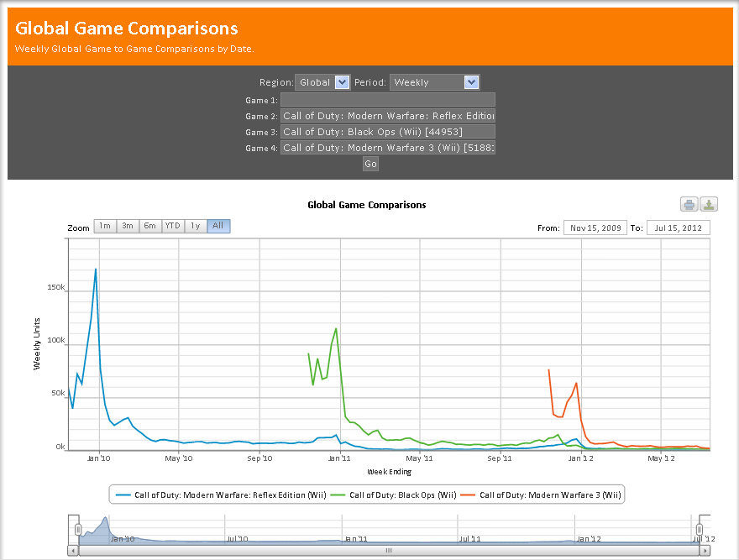The image size is (739, 560).
Task: Select the Game 3 field with Black Ops (Wii)
Action: 388,132
